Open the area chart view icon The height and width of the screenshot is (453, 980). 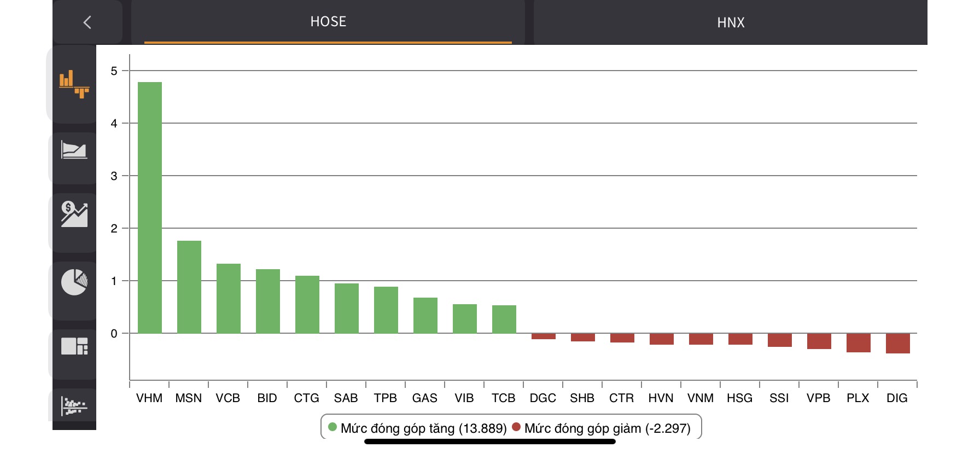74,149
